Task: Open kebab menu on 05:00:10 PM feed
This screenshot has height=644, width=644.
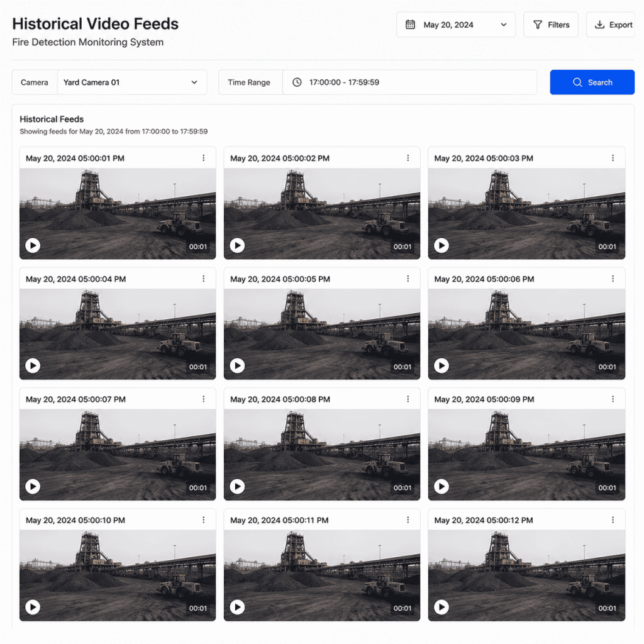Action: (203, 520)
